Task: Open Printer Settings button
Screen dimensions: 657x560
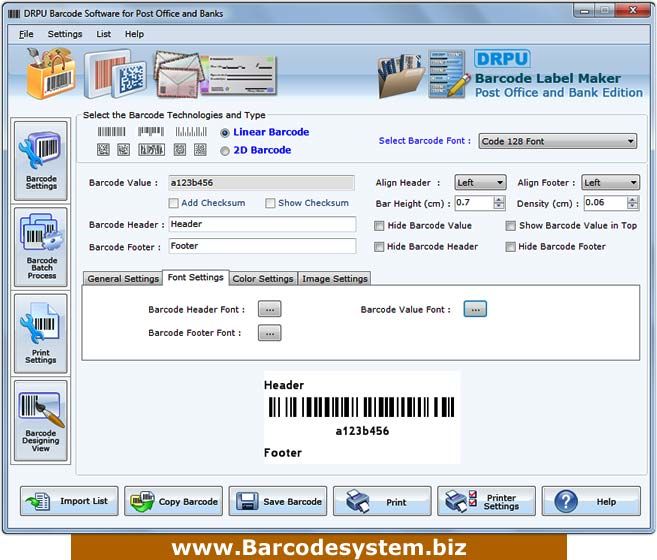Action: tap(486, 501)
